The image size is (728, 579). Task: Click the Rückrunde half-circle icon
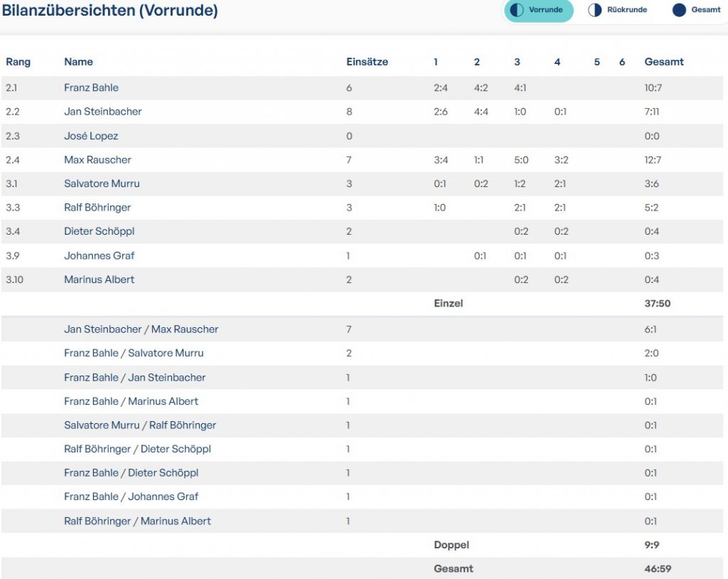point(594,11)
